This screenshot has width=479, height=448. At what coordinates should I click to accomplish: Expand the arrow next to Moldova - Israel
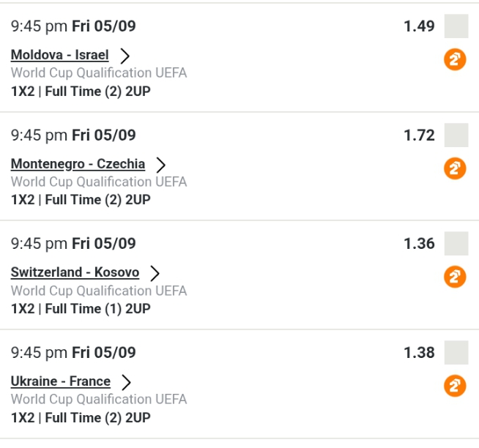tap(125, 56)
